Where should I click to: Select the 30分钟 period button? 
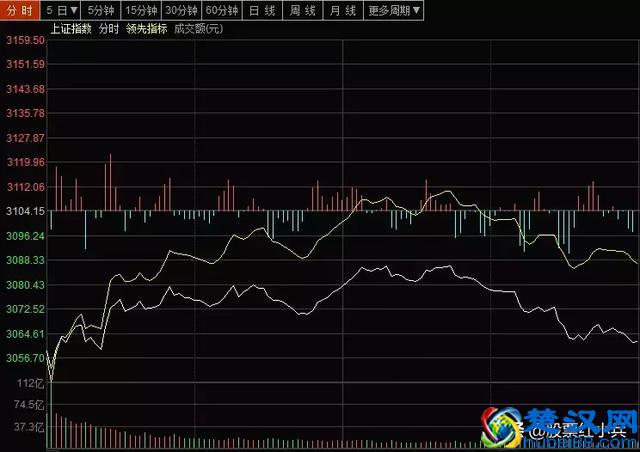(181, 10)
